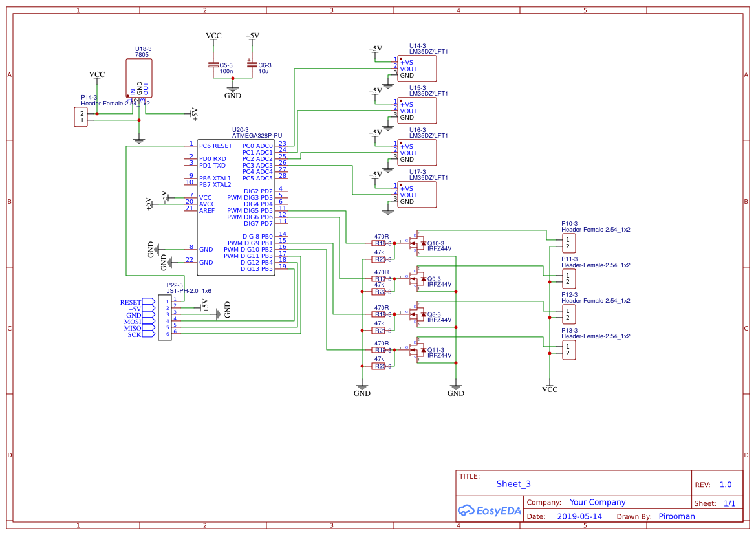The image size is (756, 535).
Task: Click the EasyEDA cloud logo
Action: click(467, 510)
